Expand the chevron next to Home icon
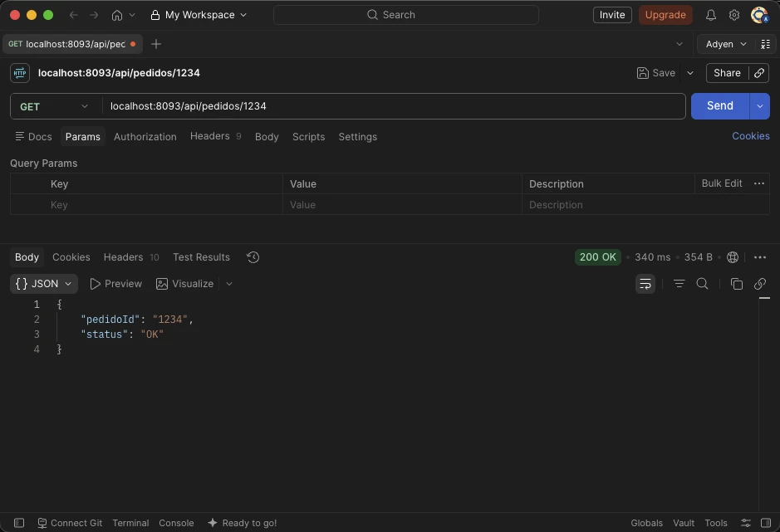This screenshot has width=780, height=532. [132, 15]
